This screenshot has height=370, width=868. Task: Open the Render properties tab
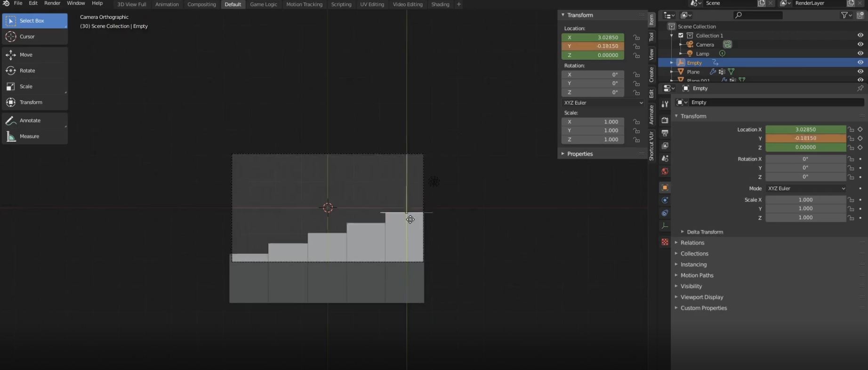click(665, 121)
